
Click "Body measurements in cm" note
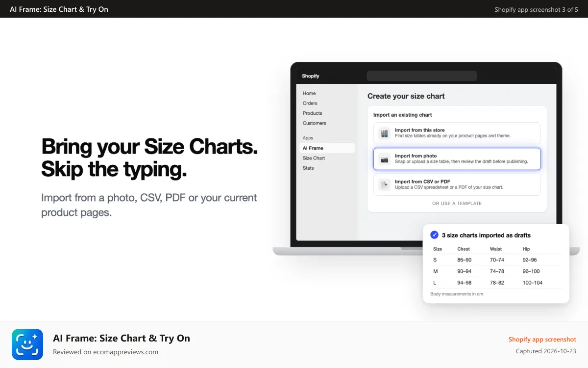(457, 294)
